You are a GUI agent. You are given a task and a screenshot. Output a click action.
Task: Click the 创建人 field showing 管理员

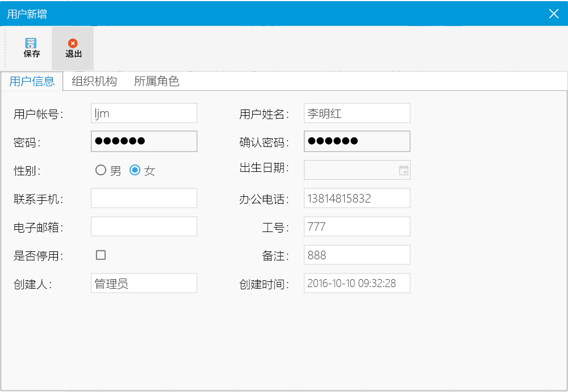click(144, 283)
